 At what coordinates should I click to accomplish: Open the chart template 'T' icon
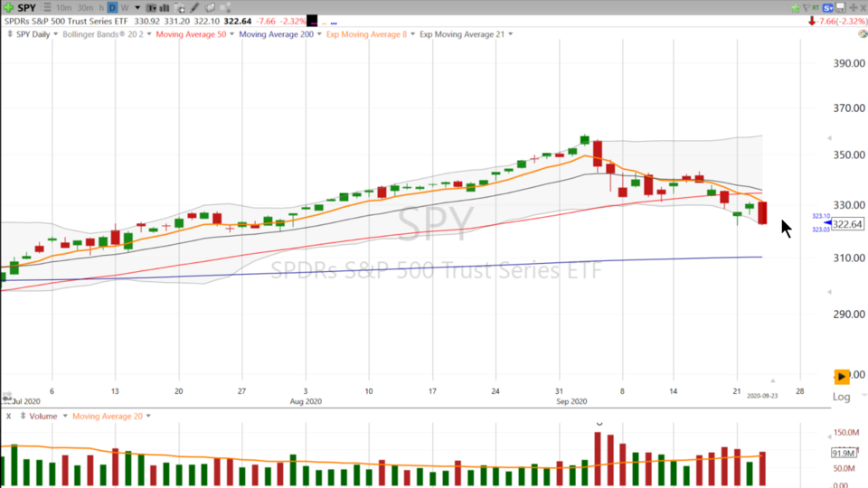click(x=151, y=8)
